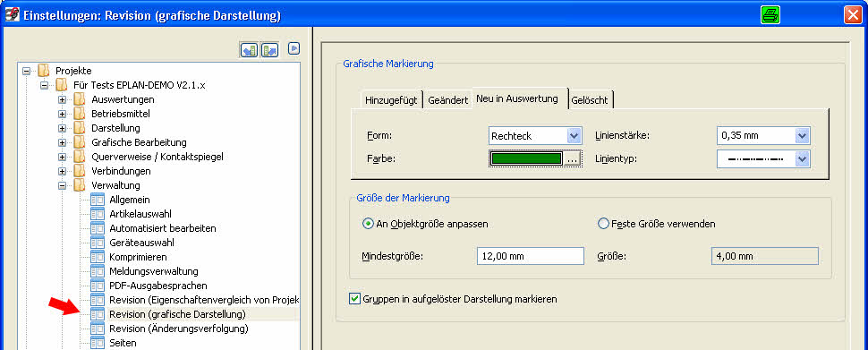Click the settings page icon beside Allgemein

pyautogui.click(x=97, y=200)
